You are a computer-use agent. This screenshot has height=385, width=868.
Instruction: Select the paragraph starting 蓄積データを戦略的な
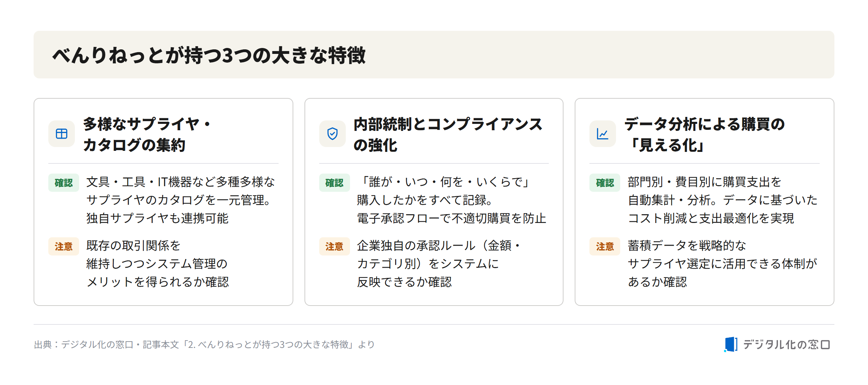pos(722,264)
